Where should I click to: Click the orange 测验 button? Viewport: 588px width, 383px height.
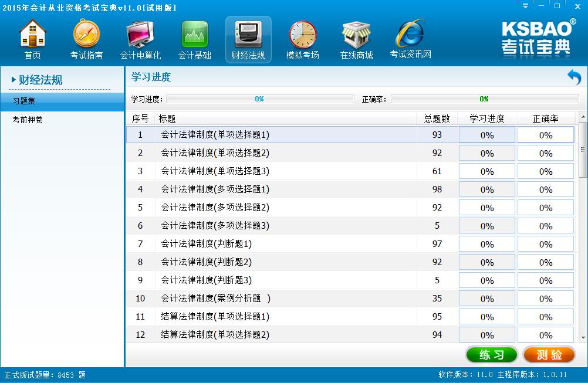(x=549, y=355)
